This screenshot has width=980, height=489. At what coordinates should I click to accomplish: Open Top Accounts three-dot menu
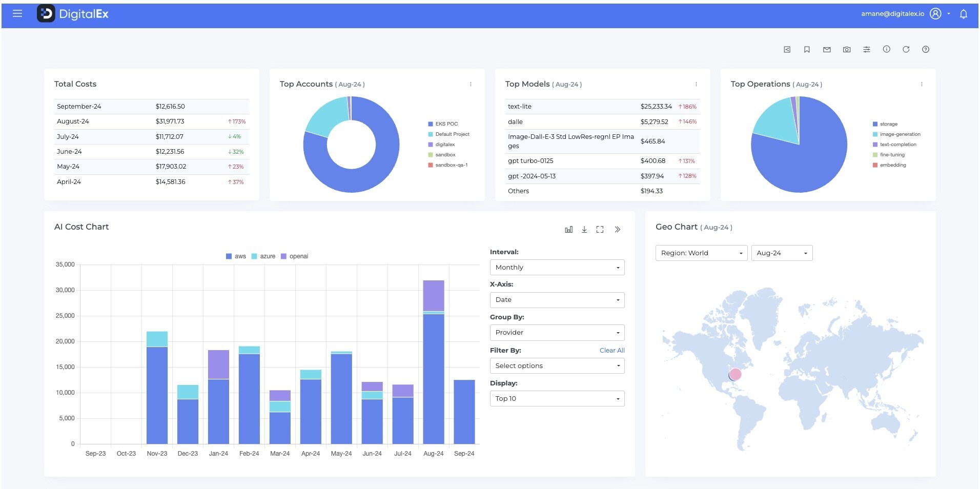point(471,84)
